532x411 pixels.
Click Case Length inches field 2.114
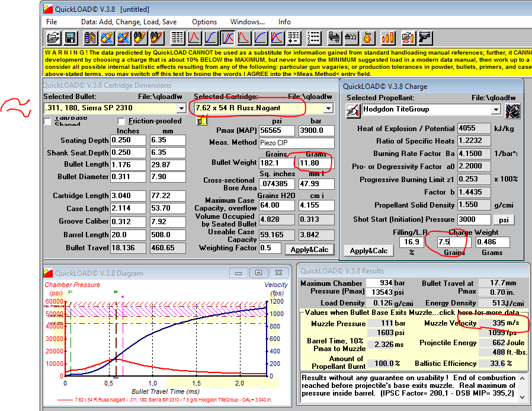[128, 208]
